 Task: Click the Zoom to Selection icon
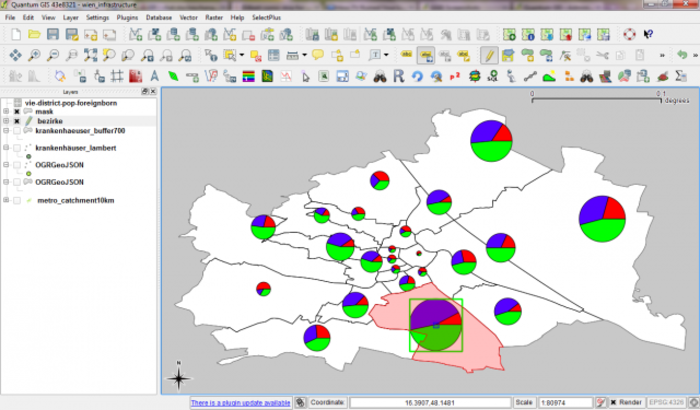[109, 55]
